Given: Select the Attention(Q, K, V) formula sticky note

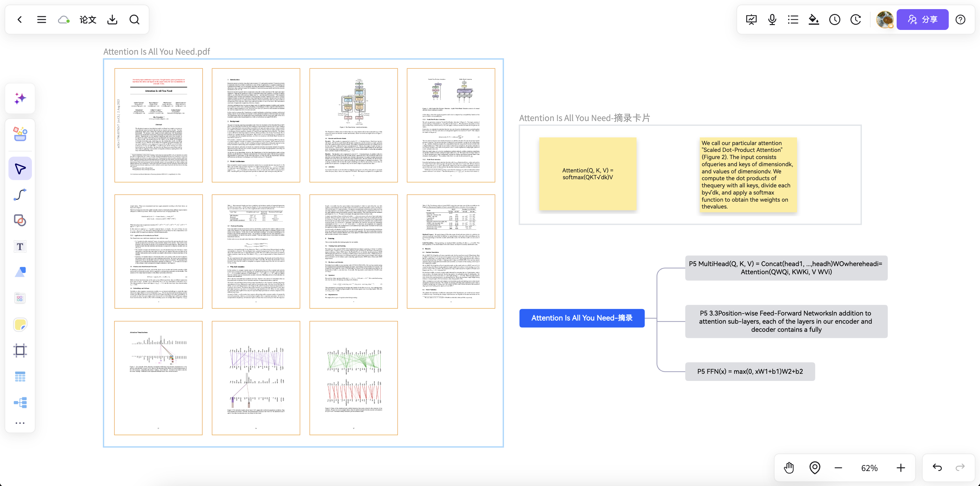Looking at the screenshot, I should point(588,174).
